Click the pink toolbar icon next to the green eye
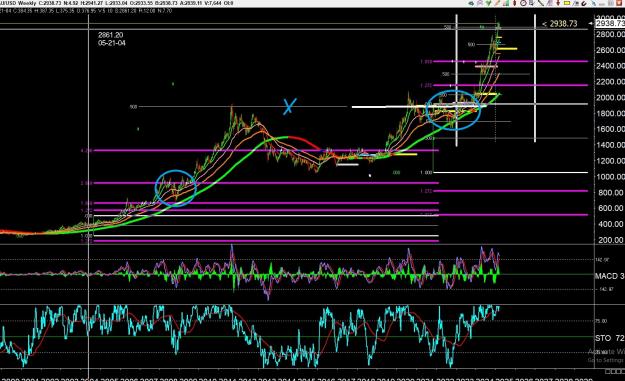625x381 pixels. tap(480, 3)
